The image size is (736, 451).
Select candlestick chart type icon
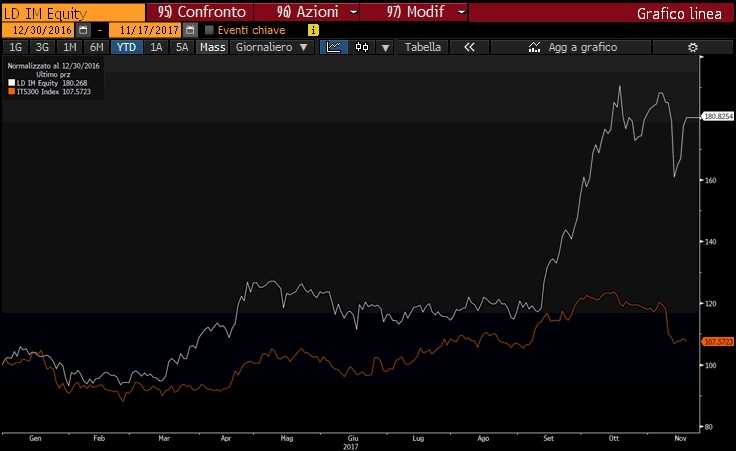362,47
